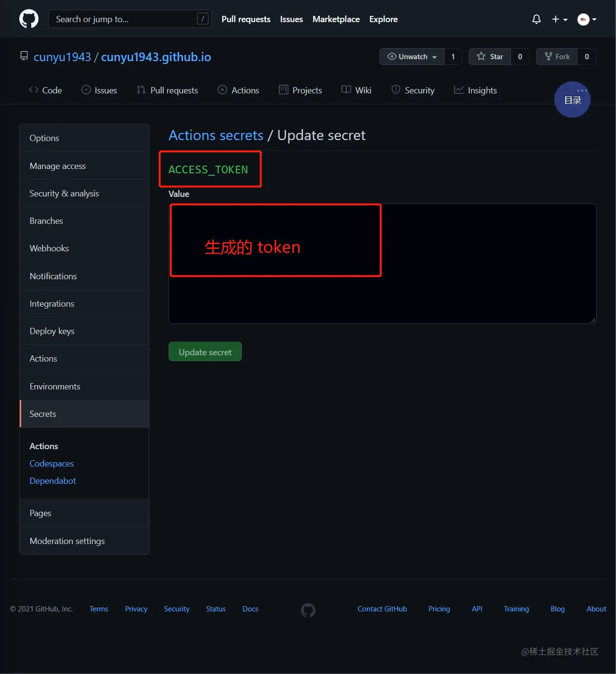Open Explore in top navigation

point(383,19)
